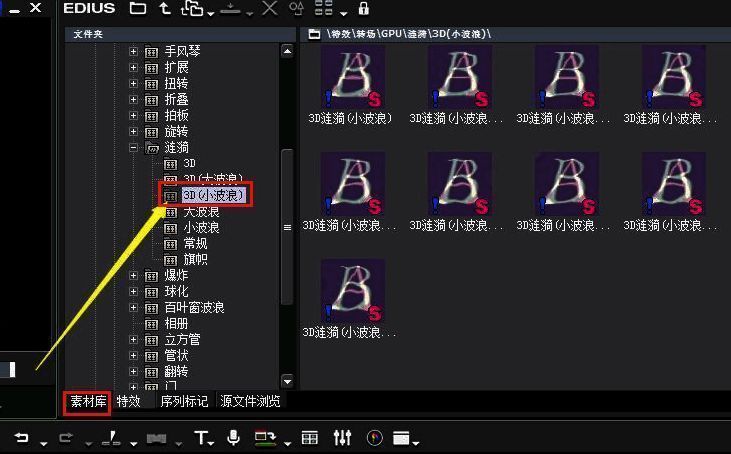731x454 pixels.
Task: Select the 立方管 folder label
Action: click(x=182, y=339)
